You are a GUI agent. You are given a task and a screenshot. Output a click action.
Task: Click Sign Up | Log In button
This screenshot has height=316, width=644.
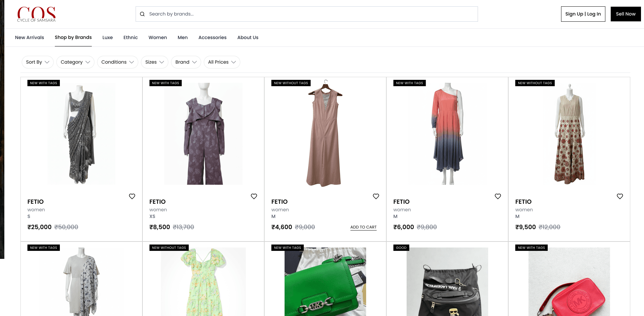[583, 14]
